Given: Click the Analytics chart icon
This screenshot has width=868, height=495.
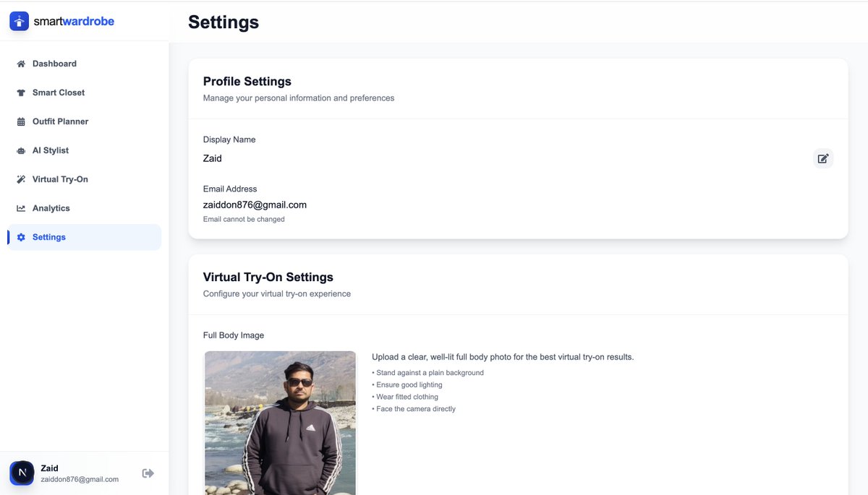Looking at the screenshot, I should point(21,208).
